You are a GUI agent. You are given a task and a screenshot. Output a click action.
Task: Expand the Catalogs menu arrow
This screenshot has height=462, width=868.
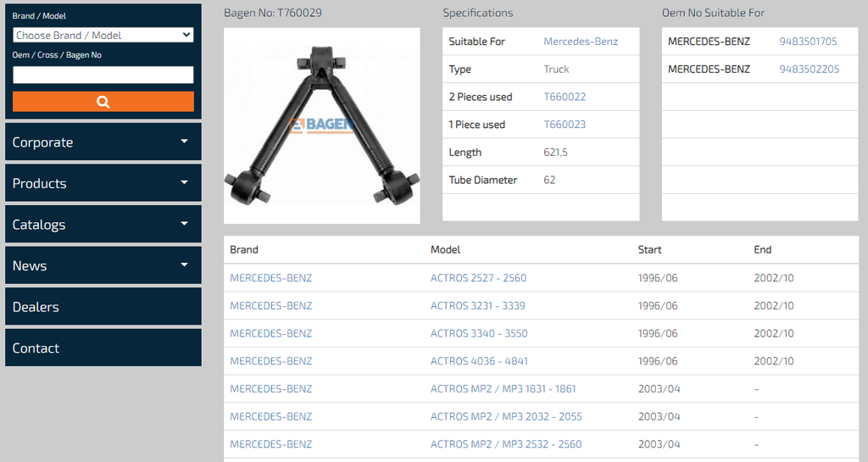point(184,224)
